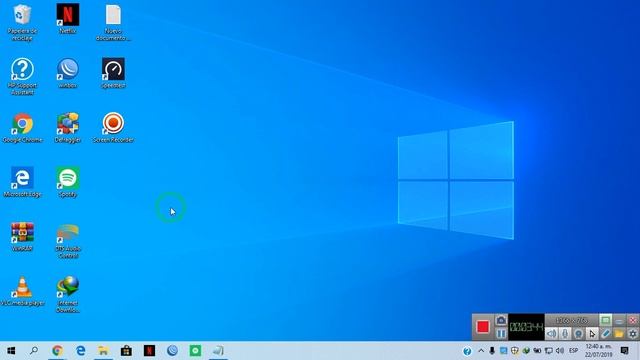640x360 pixels.
Task: Open File Explorer from the taskbar
Action: [x=103, y=351]
